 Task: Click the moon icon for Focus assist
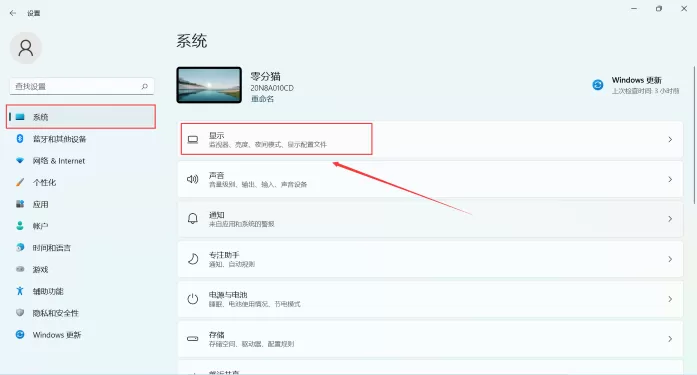192,259
